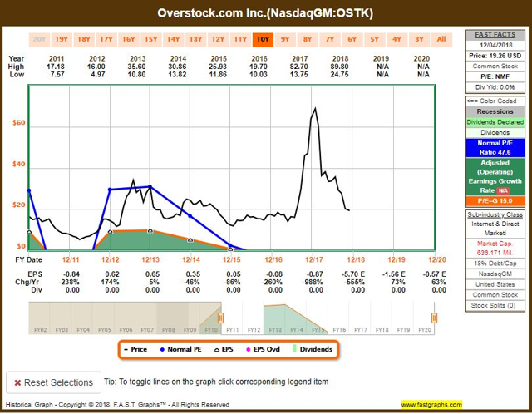This screenshot has height=414, width=532.
Task: Click the Sub-industry Class link
Action: point(495,214)
